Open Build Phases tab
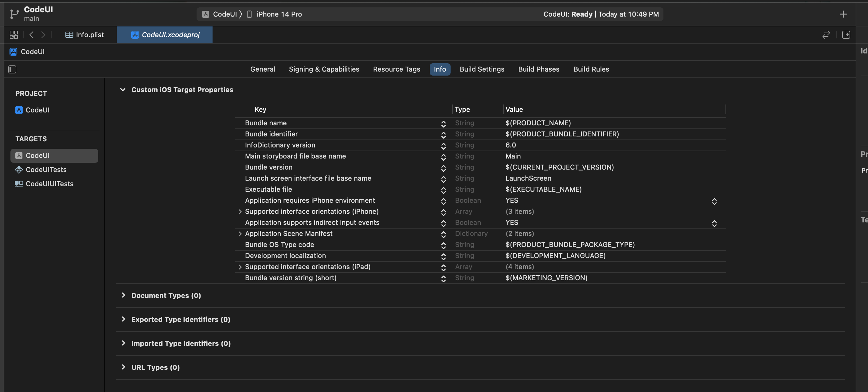 (x=538, y=69)
